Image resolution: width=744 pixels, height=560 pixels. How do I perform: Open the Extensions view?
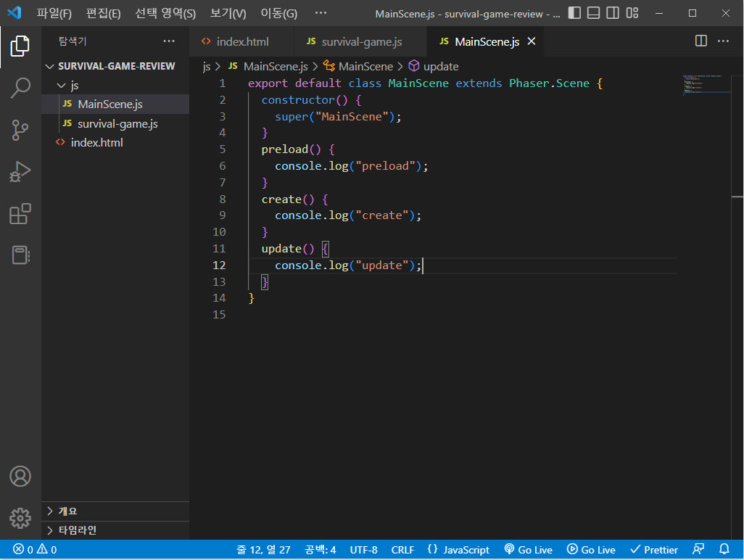(x=20, y=213)
